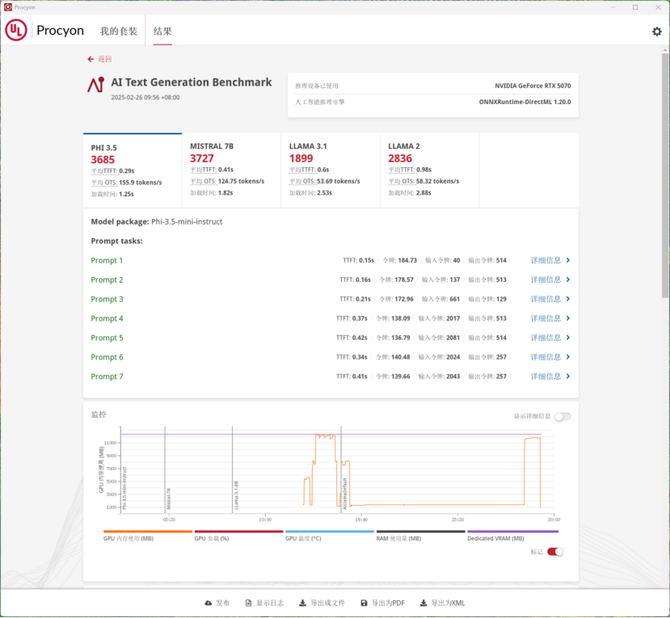Click the Dedicated VRAM purple legend swatch
670x618 pixels.
[512, 532]
